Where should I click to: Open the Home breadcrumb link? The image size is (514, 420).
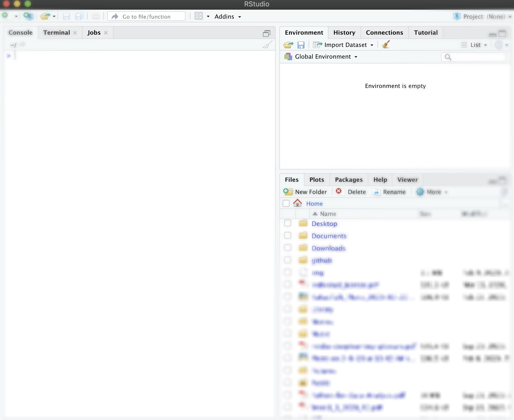click(314, 204)
